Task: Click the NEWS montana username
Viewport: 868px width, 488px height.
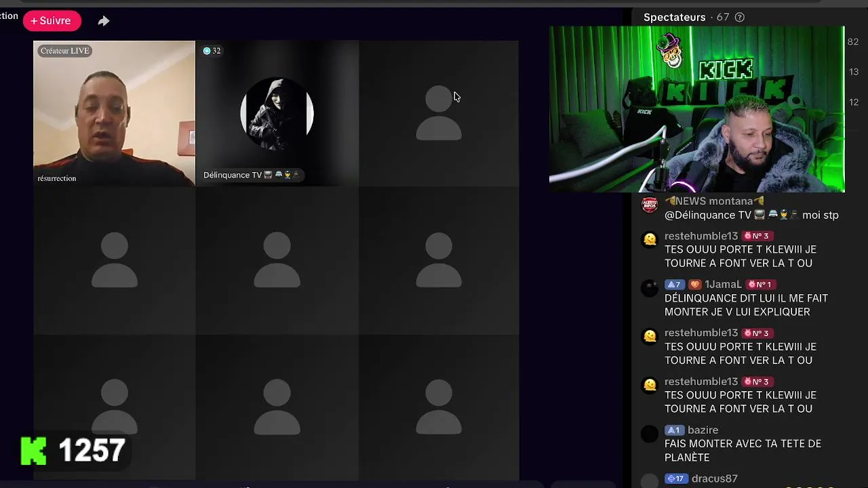Action: (x=715, y=201)
